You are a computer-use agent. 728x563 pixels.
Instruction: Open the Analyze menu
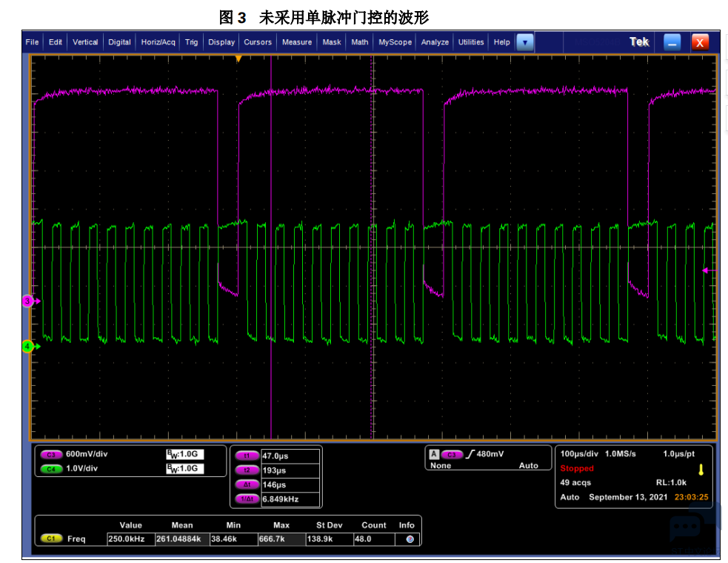tap(435, 42)
